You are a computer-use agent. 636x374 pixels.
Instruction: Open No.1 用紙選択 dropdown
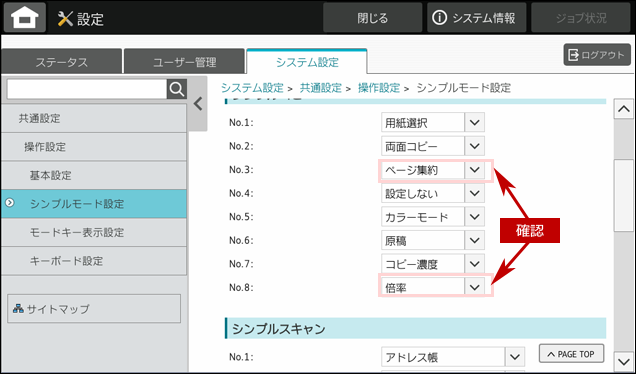pyautogui.click(x=433, y=123)
